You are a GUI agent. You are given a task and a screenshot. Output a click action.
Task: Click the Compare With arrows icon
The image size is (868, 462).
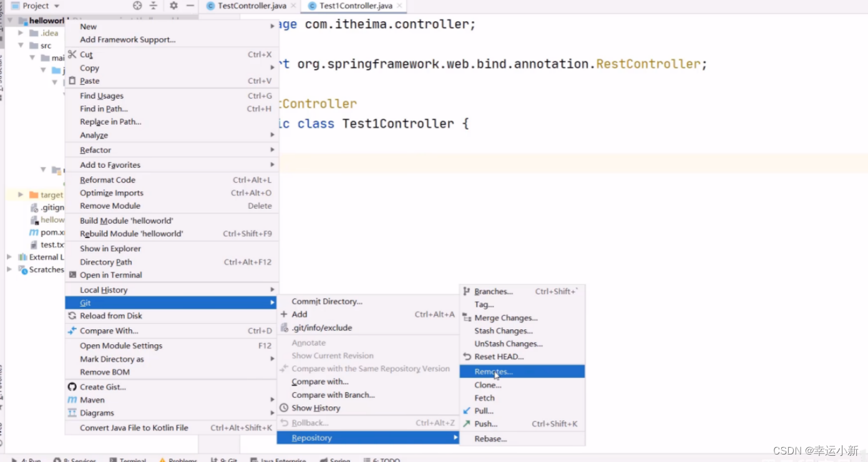pos(72,330)
